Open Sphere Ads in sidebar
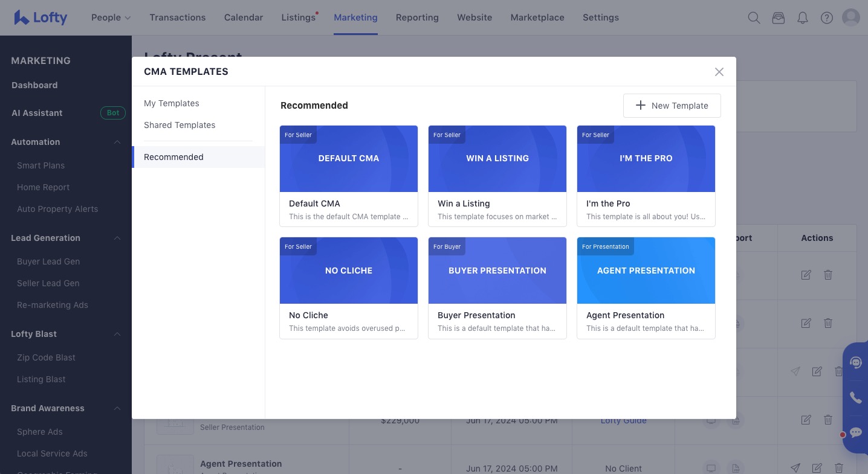Viewport: 868px width, 474px height. point(40,432)
